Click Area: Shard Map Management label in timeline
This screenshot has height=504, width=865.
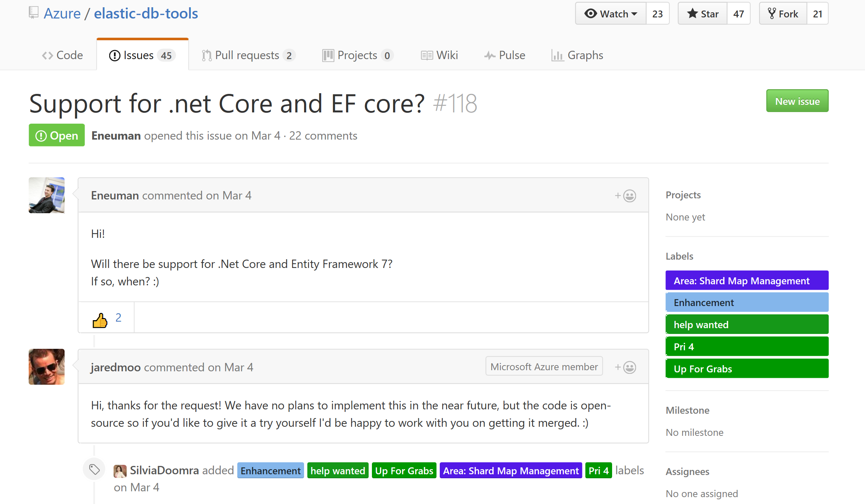tap(511, 471)
